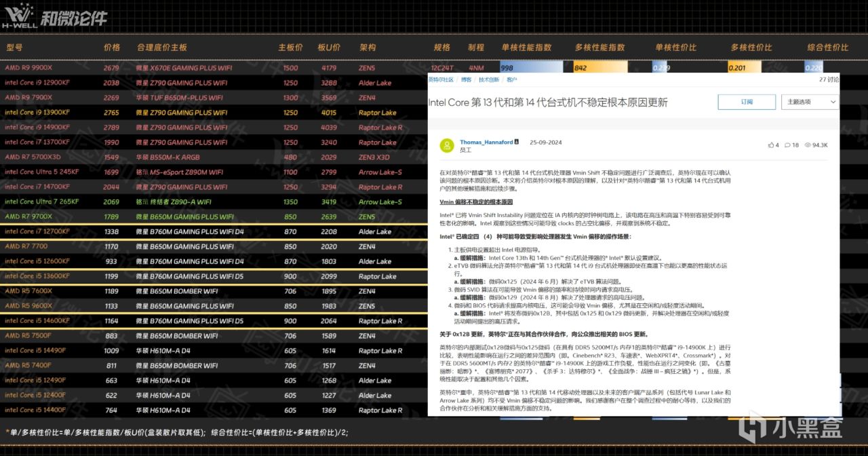Click the article title about Intel Core 第 13 代

click(548, 102)
